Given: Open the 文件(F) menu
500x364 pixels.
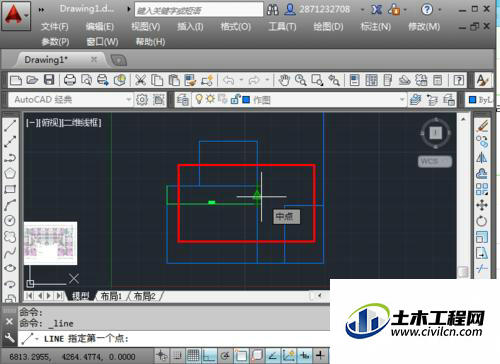Looking at the screenshot, I should (x=55, y=26).
